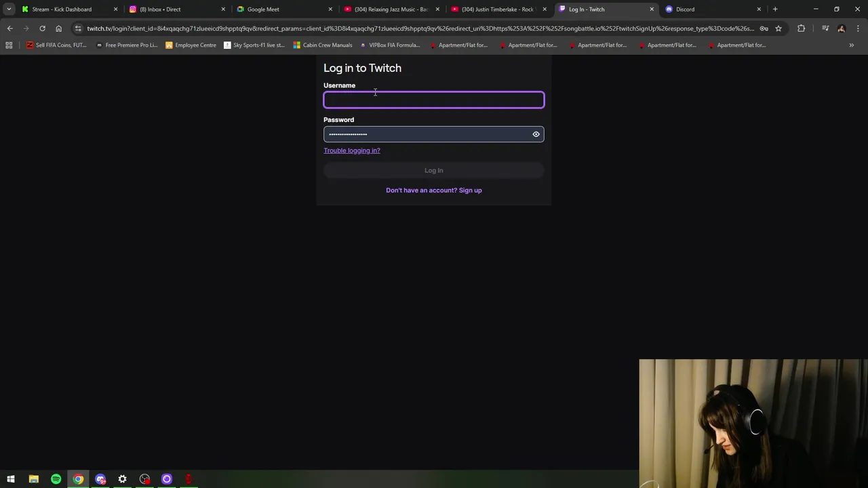
Task: Click the Chrome taskbar icon
Action: (x=78, y=479)
